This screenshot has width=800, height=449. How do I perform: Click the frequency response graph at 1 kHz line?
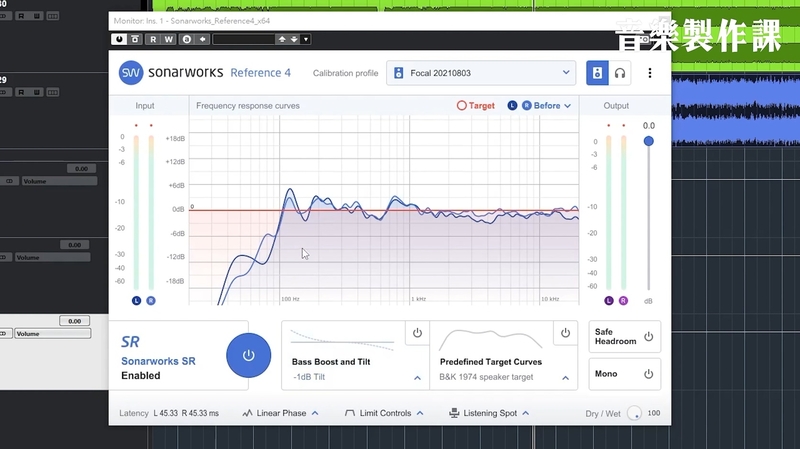(409, 209)
